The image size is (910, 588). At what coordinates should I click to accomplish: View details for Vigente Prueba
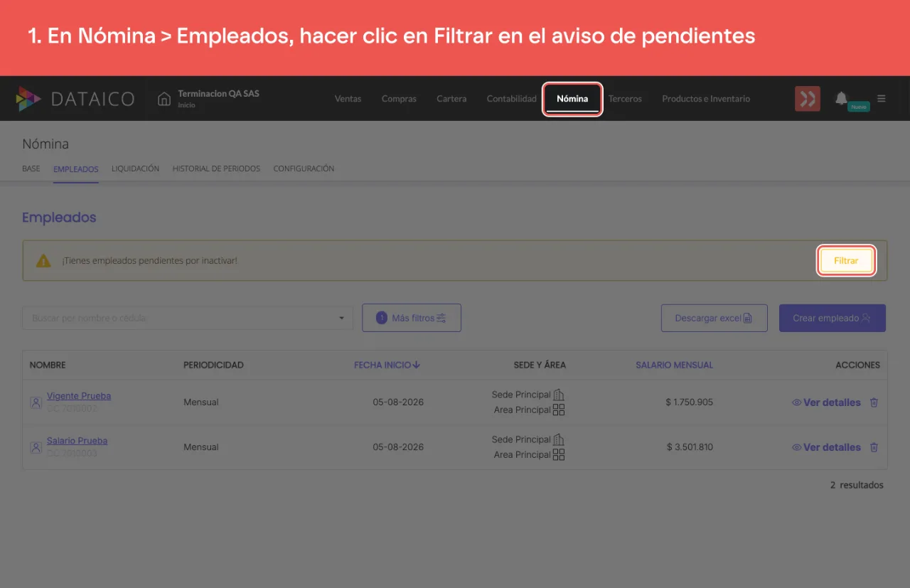(x=826, y=402)
